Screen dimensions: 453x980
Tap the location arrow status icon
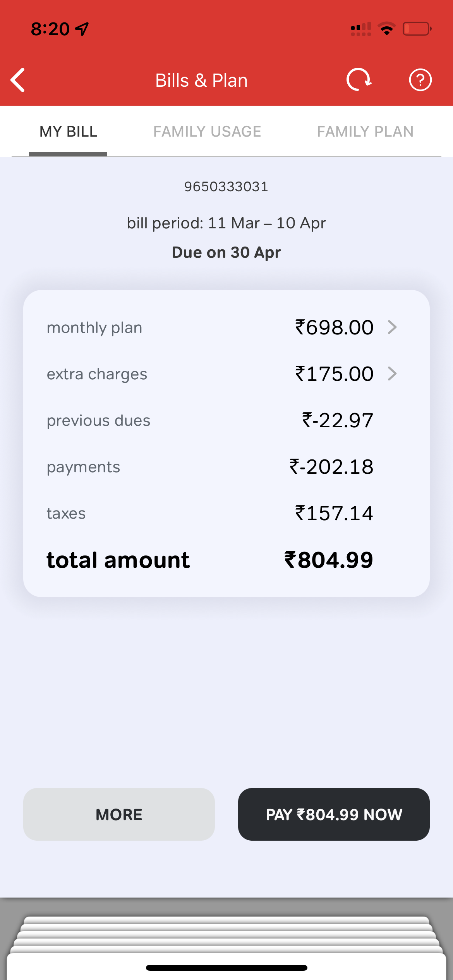(x=82, y=29)
